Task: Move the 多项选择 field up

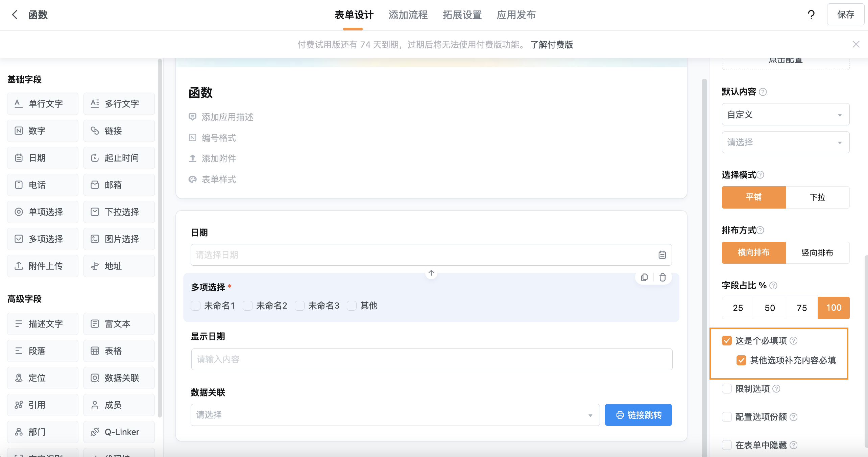Action: tap(431, 273)
